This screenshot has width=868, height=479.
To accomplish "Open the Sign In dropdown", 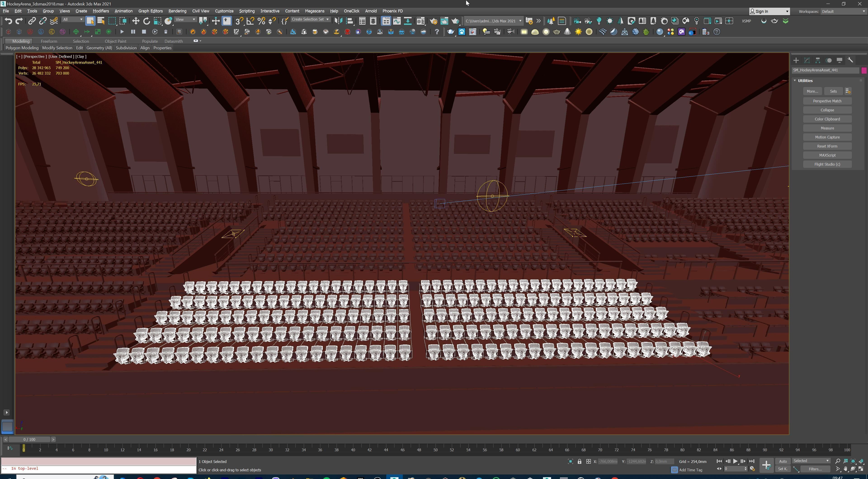I will click(769, 12).
